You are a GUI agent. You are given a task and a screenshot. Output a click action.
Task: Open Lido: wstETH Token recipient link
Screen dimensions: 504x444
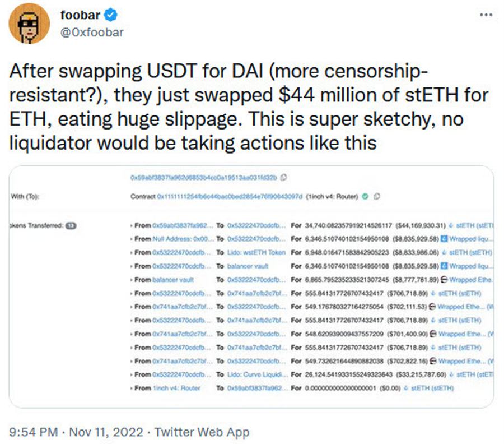tap(256, 252)
